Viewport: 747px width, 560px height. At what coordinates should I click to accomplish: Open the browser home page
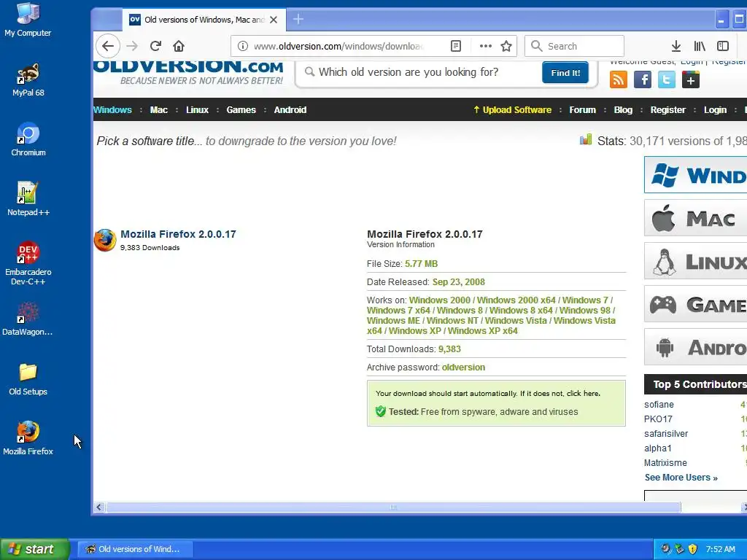pos(179,46)
